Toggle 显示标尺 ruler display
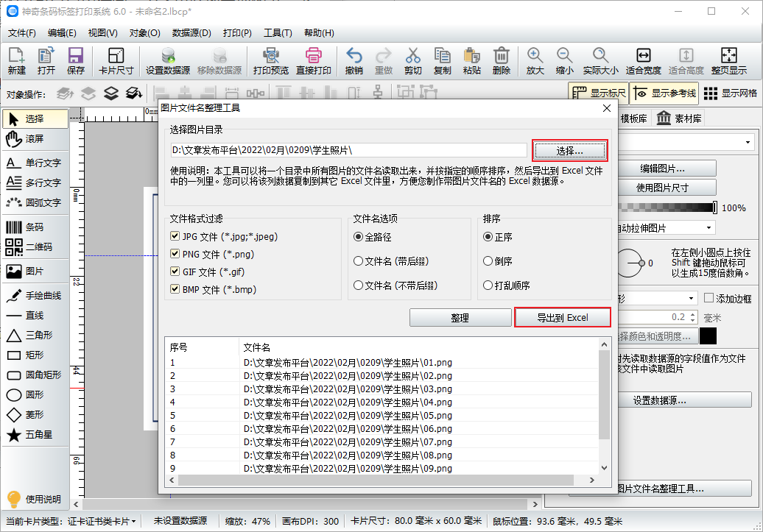 coord(599,93)
